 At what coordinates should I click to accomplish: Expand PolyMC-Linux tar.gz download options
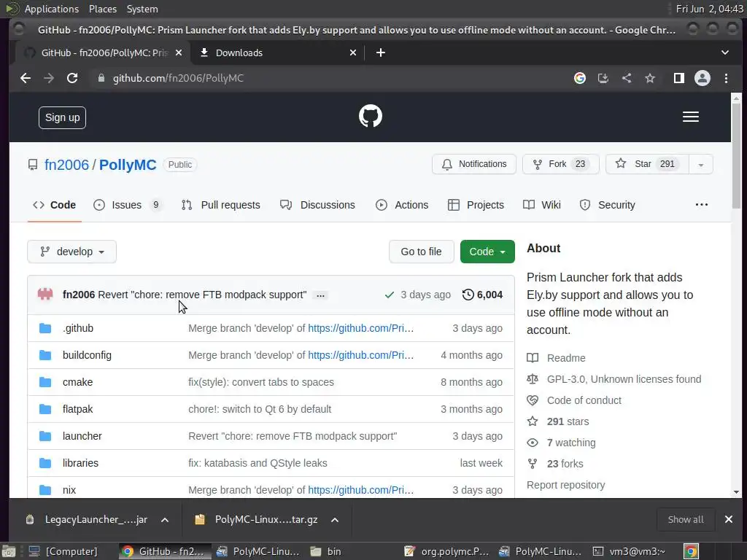pos(335,519)
